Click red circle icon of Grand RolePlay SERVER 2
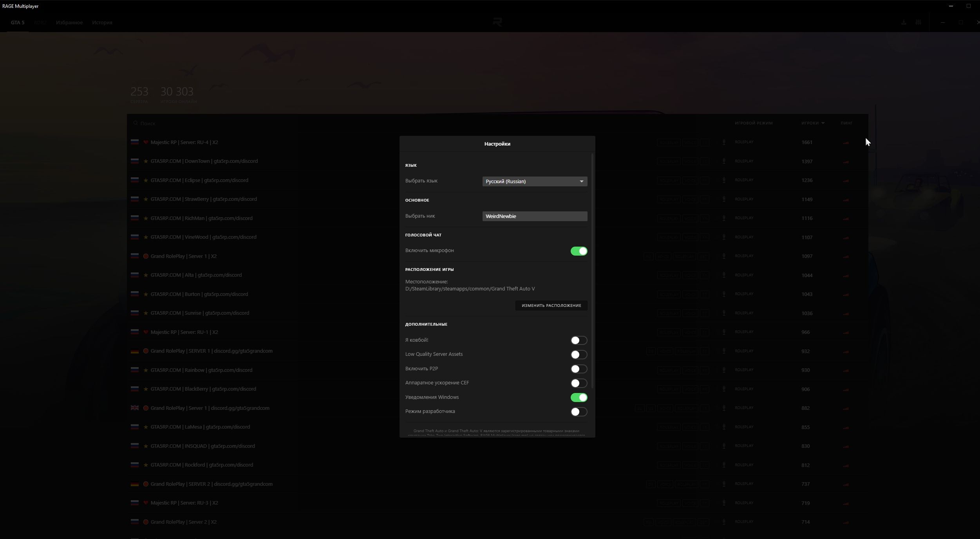This screenshot has width=980, height=539. (x=146, y=484)
